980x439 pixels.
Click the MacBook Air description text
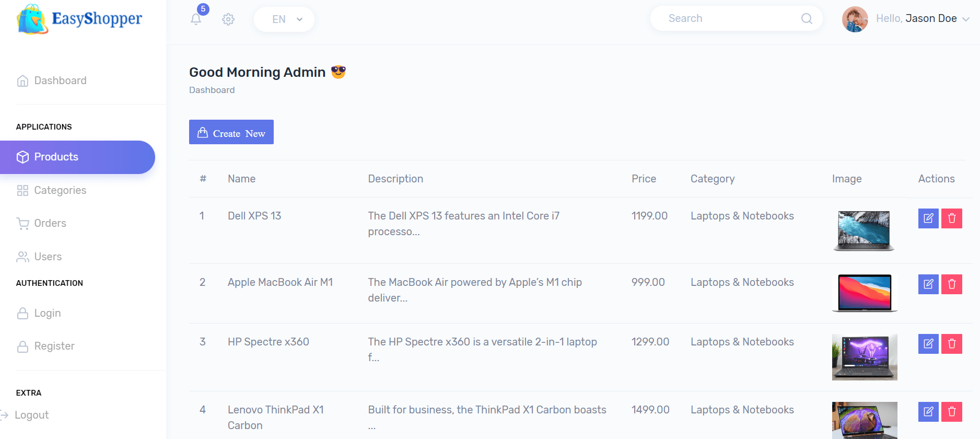tap(475, 290)
